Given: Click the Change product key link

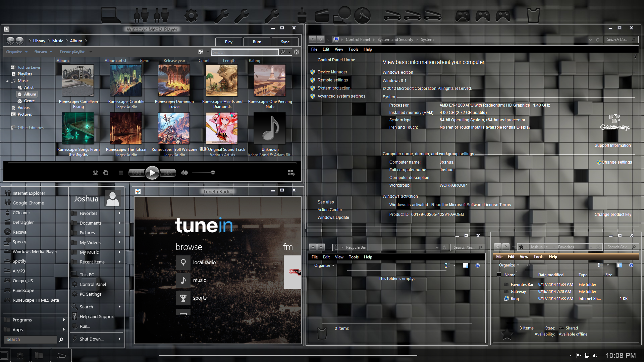Looking at the screenshot, I should [x=613, y=215].
